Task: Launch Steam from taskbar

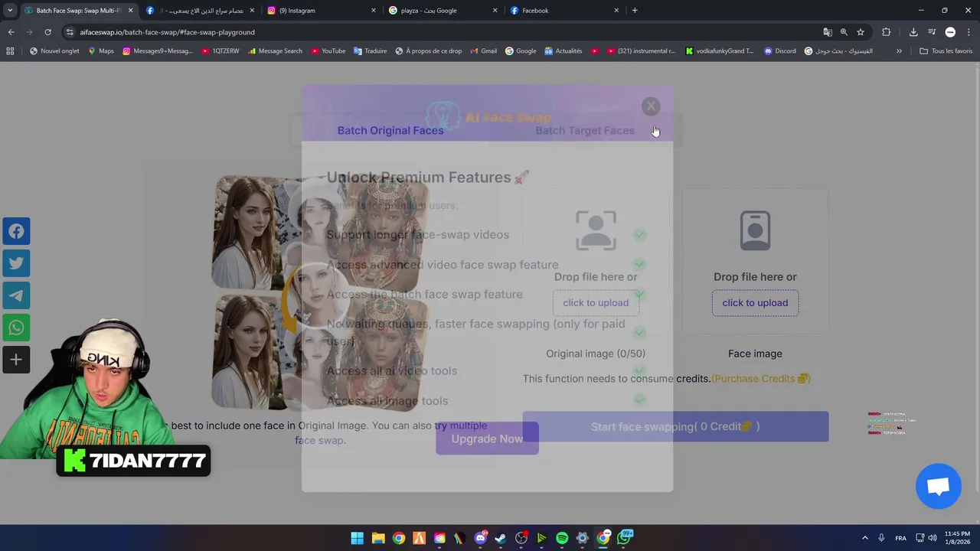Action: coord(500,538)
